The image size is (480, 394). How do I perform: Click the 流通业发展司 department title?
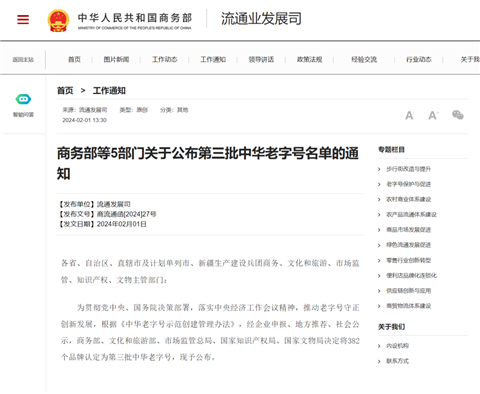pos(261,19)
